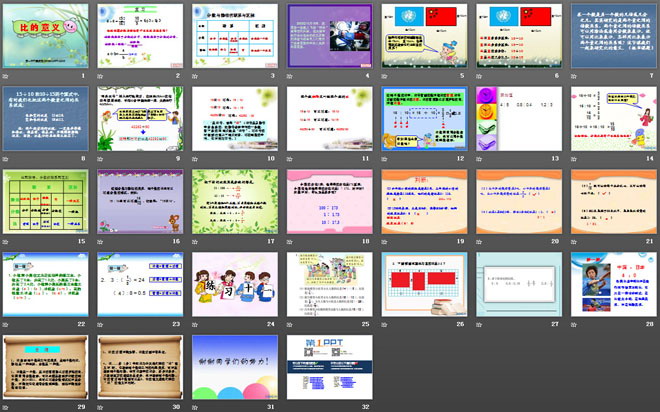Select slide 7 with plain blue text background
The image size is (660, 412).
[x=610, y=37]
